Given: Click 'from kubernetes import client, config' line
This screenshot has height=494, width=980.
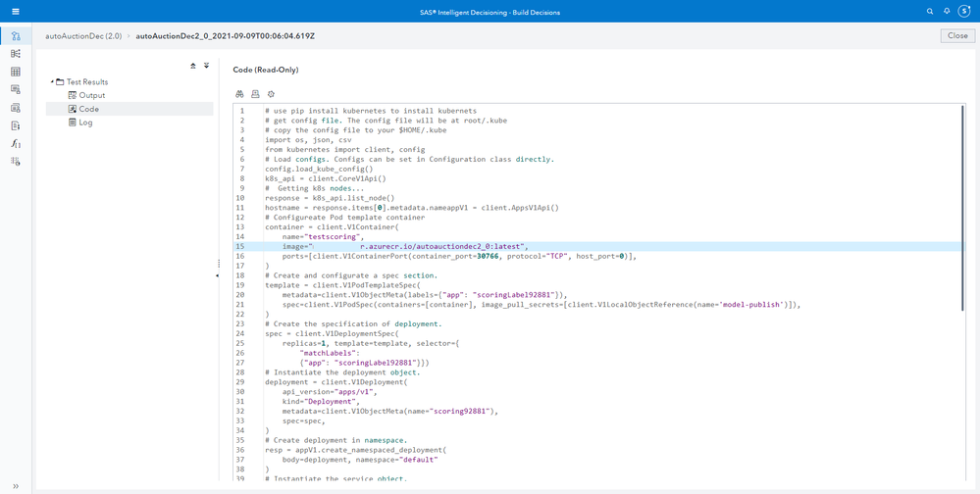Looking at the screenshot, I should pyautogui.click(x=345, y=150).
